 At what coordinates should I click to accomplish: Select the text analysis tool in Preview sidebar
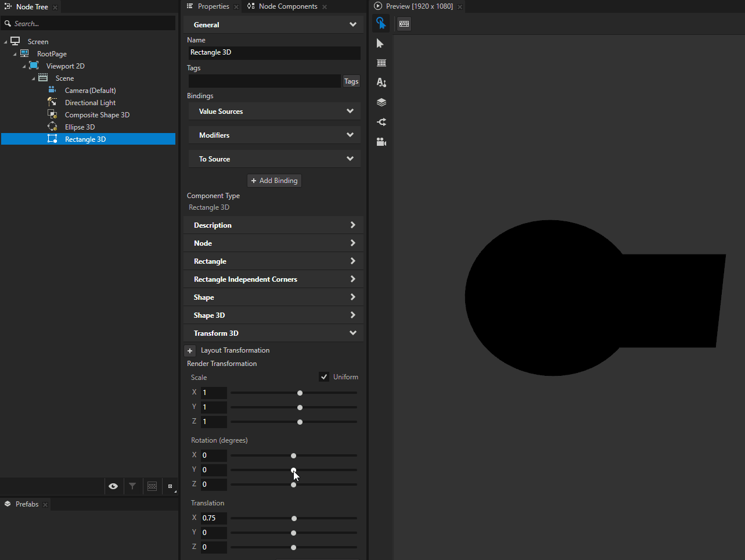[381, 82]
